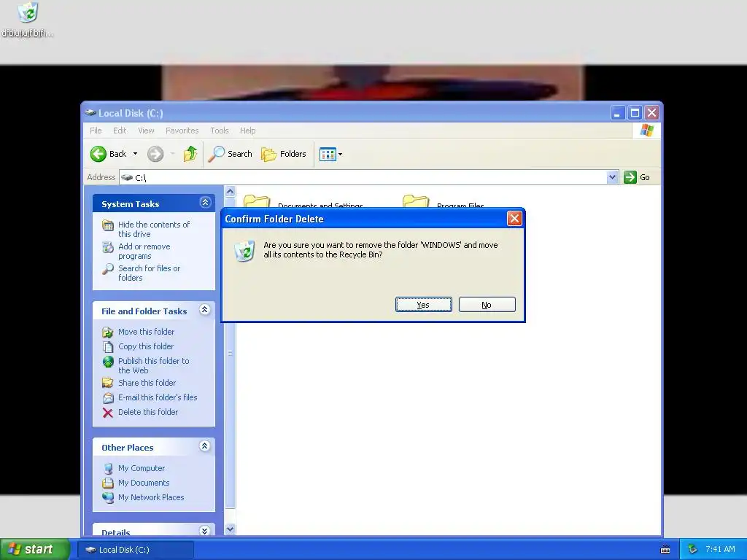Select the Documents and Settings folder

tap(303, 201)
